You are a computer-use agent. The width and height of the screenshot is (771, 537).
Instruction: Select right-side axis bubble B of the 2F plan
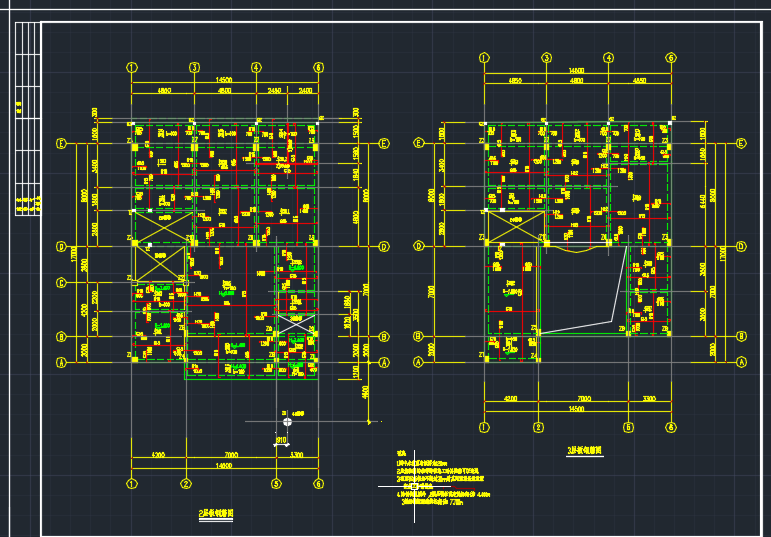384,337
